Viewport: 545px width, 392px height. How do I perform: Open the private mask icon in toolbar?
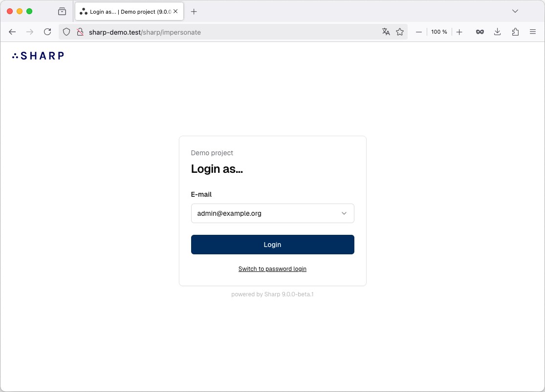pyautogui.click(x=480, y=32)
